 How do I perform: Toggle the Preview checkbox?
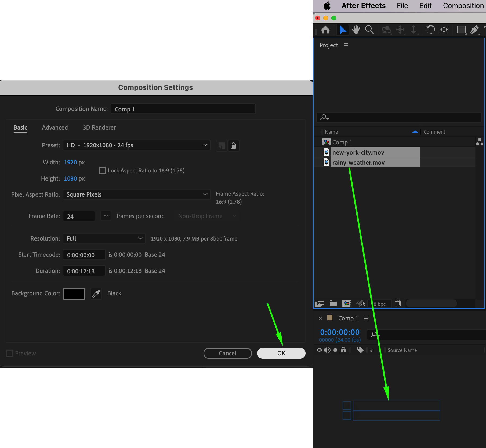[x=10, y=353]
